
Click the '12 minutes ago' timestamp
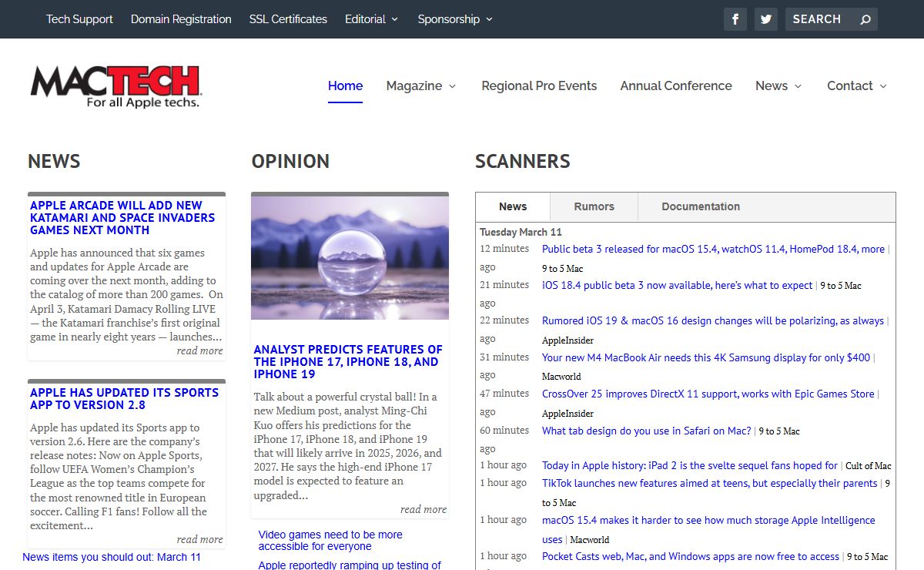(x=504, y=258)
